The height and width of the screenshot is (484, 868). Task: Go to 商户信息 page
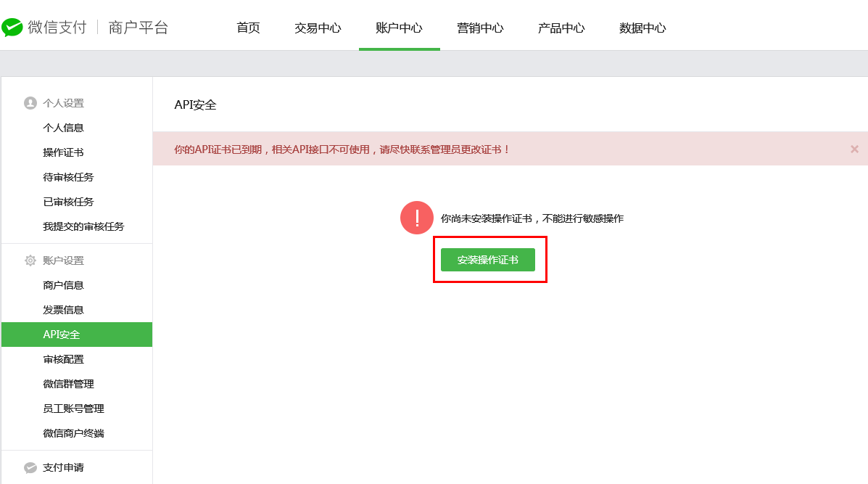point(64,285)
